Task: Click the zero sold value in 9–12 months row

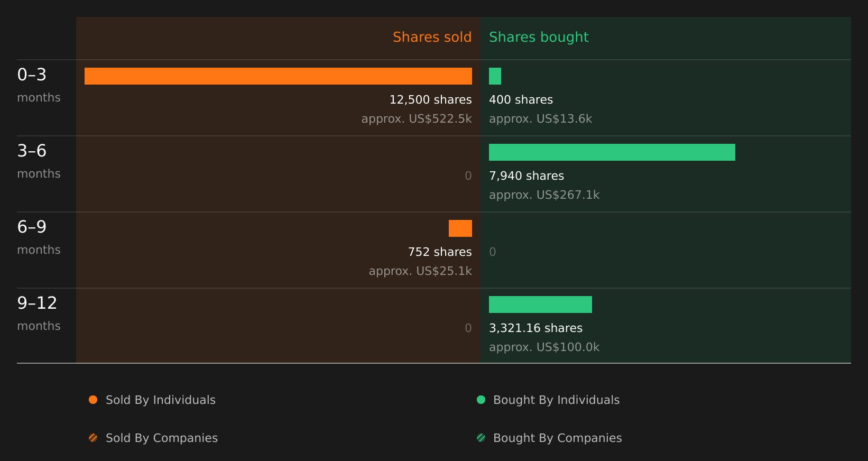Action: (x=468, y=328)
